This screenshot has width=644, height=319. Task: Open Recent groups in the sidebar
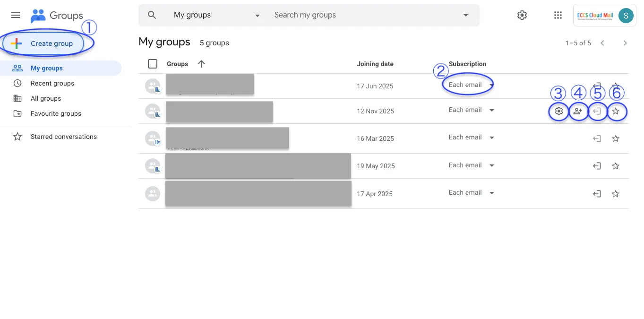point(52,83)
